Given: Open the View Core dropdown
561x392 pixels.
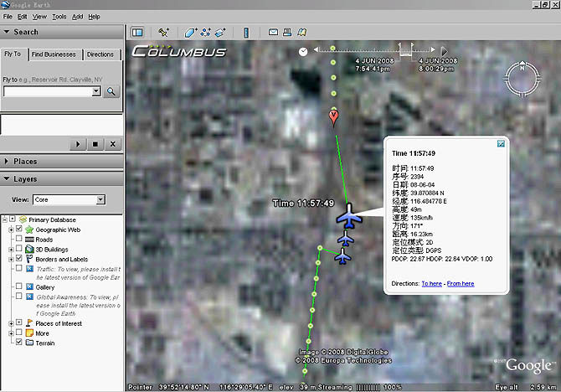Looking at the screenshot, I should click(69, 199).
